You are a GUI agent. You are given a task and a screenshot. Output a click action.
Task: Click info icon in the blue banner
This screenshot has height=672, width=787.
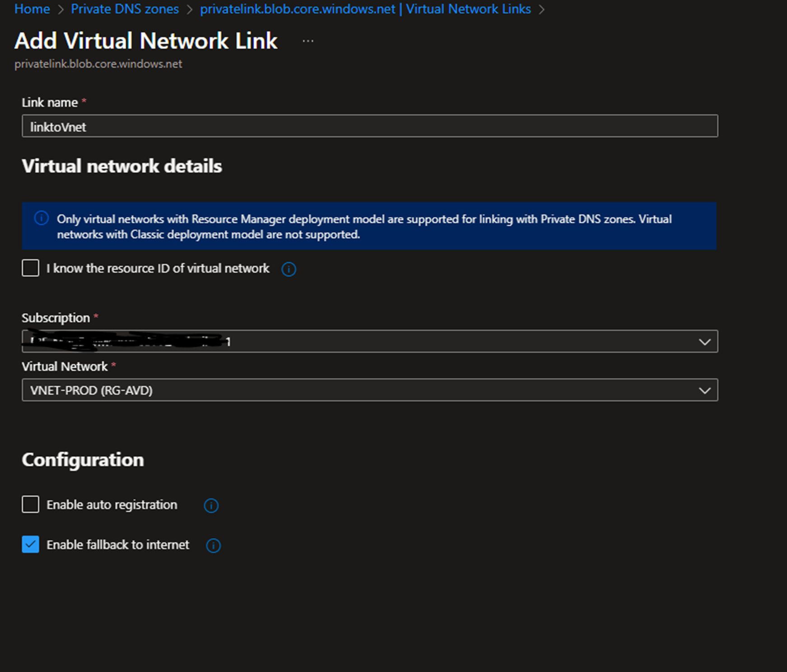pyautogui.click(x=42, y=218)
